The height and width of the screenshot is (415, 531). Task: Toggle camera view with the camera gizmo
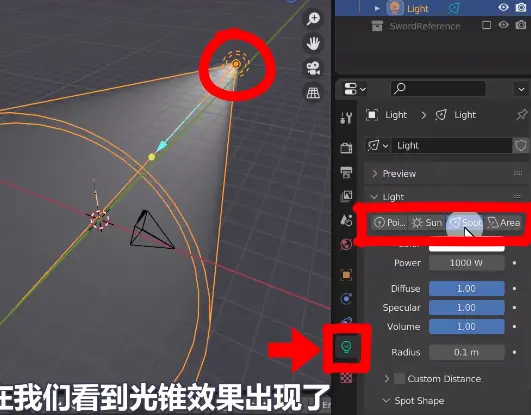click(x=313, y=68)
